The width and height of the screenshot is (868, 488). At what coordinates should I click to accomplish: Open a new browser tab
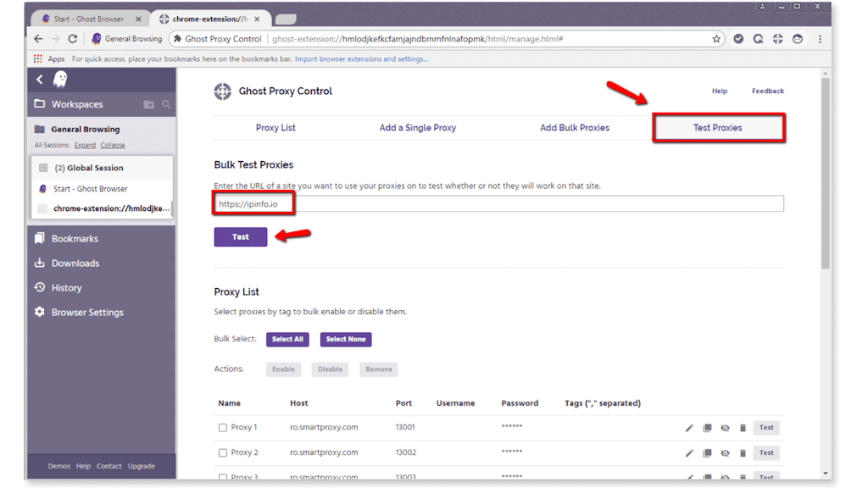click(x=286, y=19)
